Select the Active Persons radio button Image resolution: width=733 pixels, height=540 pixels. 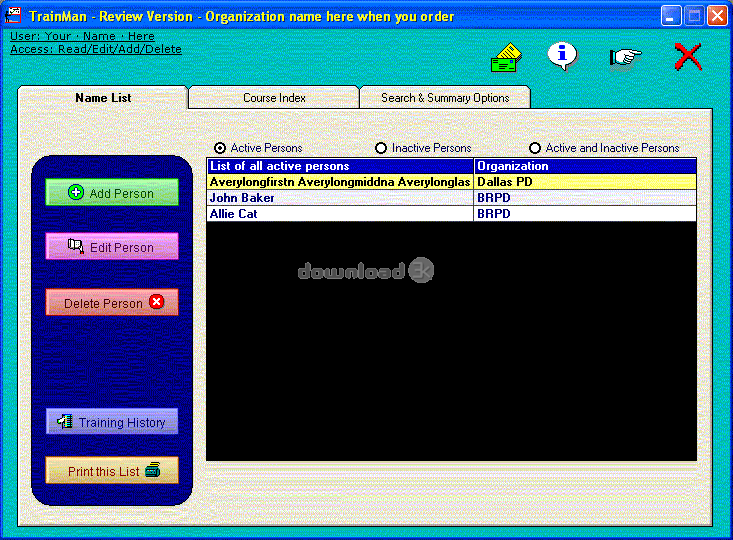click(x=220, y=148)
